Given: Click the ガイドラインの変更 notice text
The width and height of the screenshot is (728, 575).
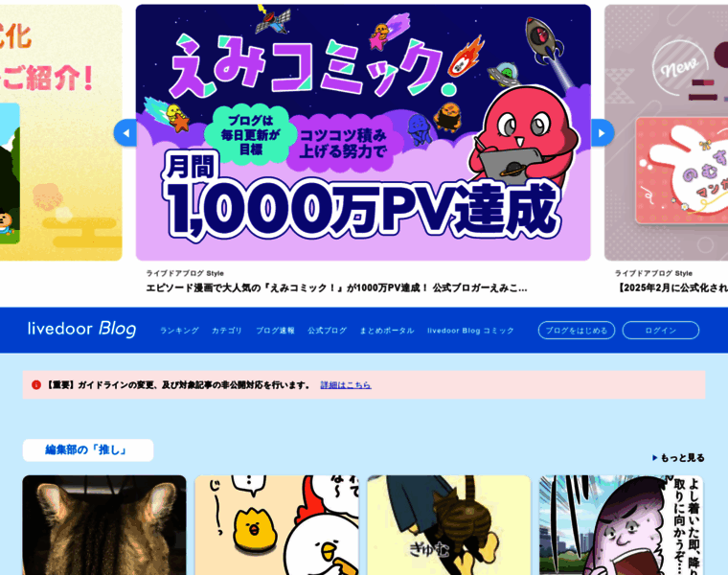Looking at the screenshot, I should pos(178,385).
